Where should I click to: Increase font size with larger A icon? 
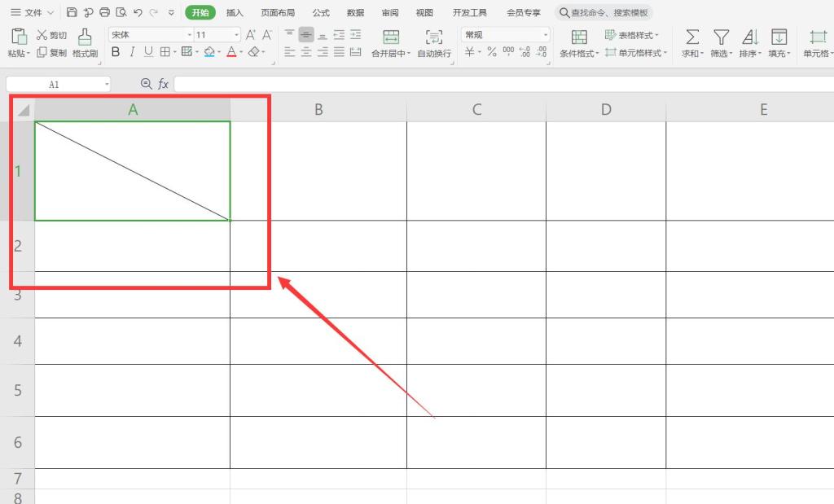[250, 35]
